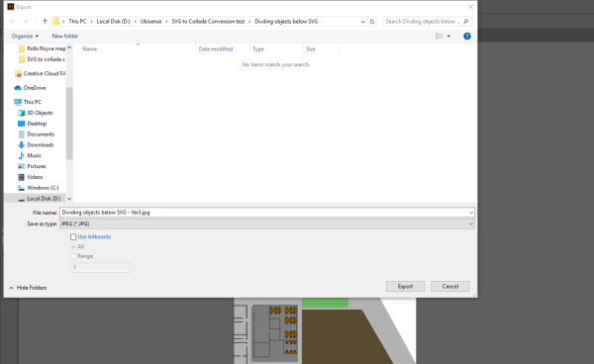The height and width of the screenshot is (364, 594).
Task: Select Dividing objects below SVG breadcrumb
Action: pos(286,22)
